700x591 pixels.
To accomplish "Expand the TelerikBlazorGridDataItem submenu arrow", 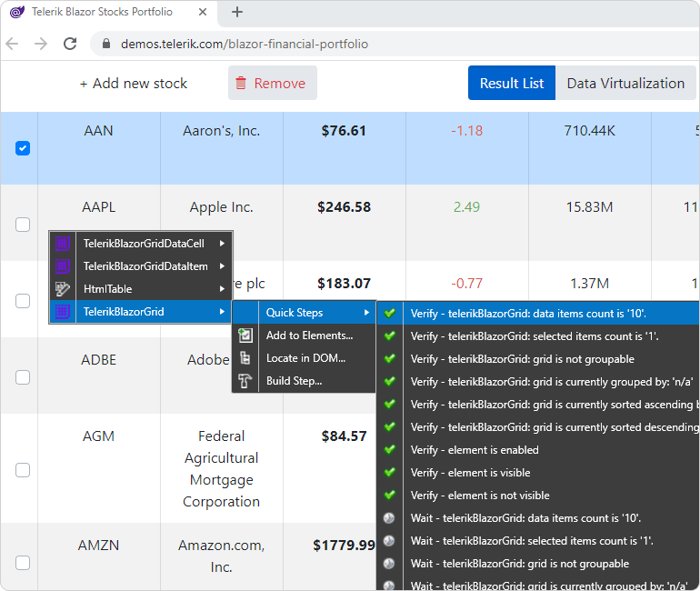I will [222, 266].
